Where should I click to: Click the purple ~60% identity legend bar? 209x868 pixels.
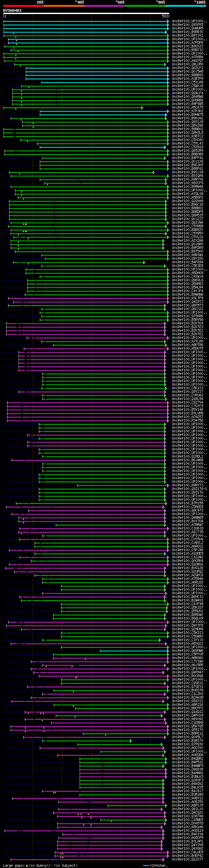[x=104, y=6]
